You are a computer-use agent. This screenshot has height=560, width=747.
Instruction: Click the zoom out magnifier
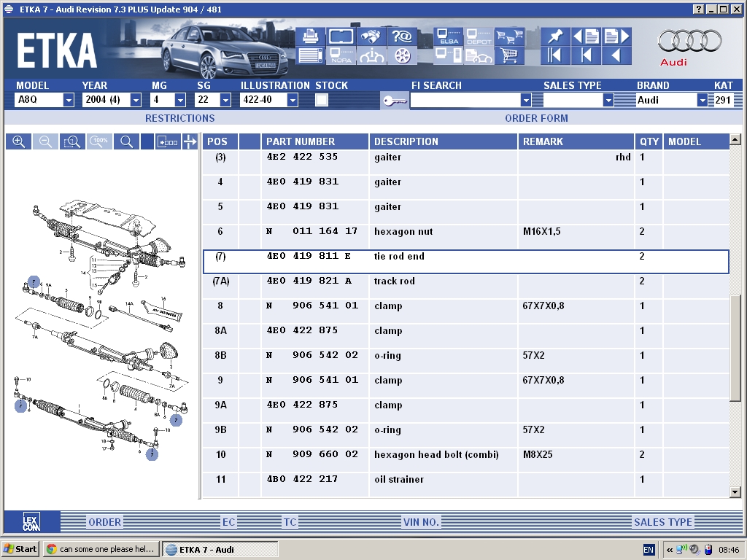45,141
